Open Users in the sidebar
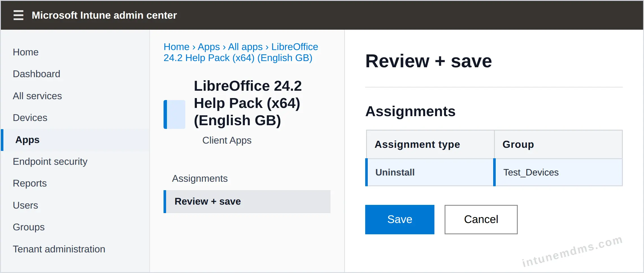Viewport: 644px width, 273px height. [25, 205]
